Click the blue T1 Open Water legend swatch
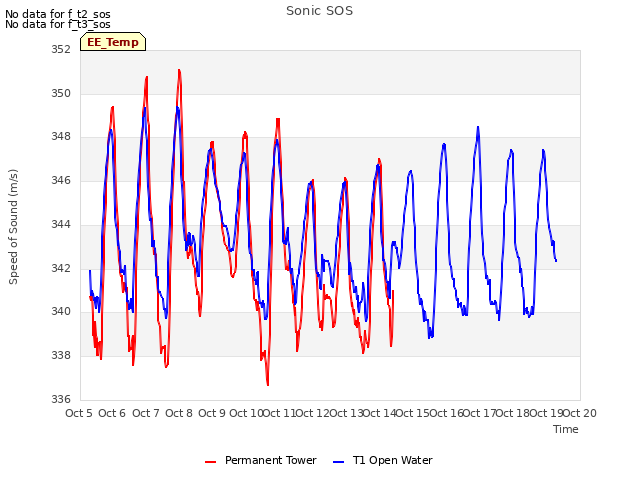The image size is (640, 480). coord(339,462)
